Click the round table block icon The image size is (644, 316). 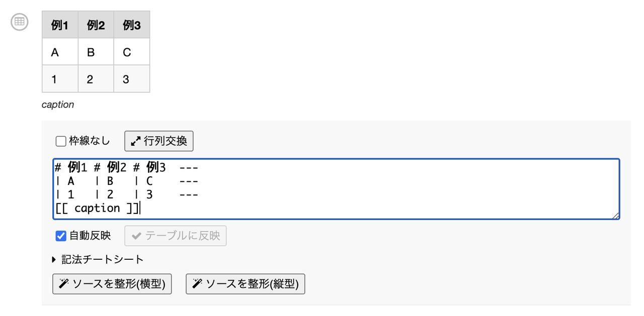[19, 22]
